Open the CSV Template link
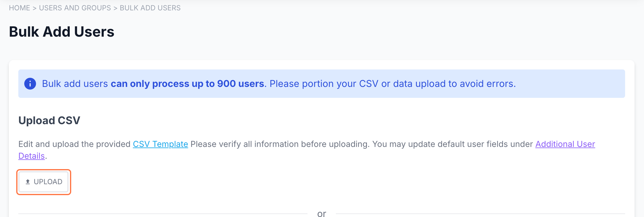The height and width of the screenshot is (217, 644). pyautogui.click(x=160, y=144)
